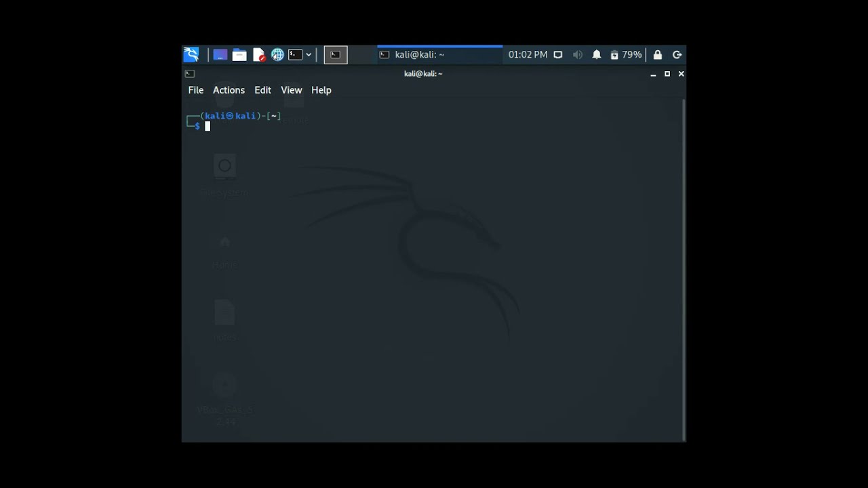Open the file manager launcher
Screen dimensions: 868x488
pos(239,55)
